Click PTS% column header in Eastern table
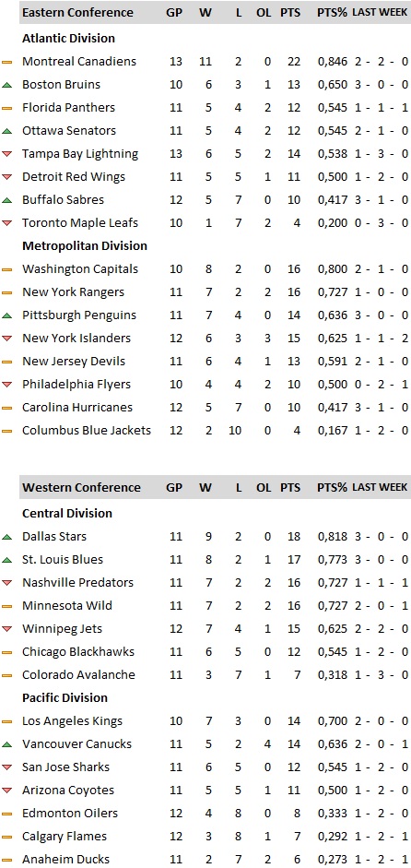411x868 pixels. coord(332,12)
